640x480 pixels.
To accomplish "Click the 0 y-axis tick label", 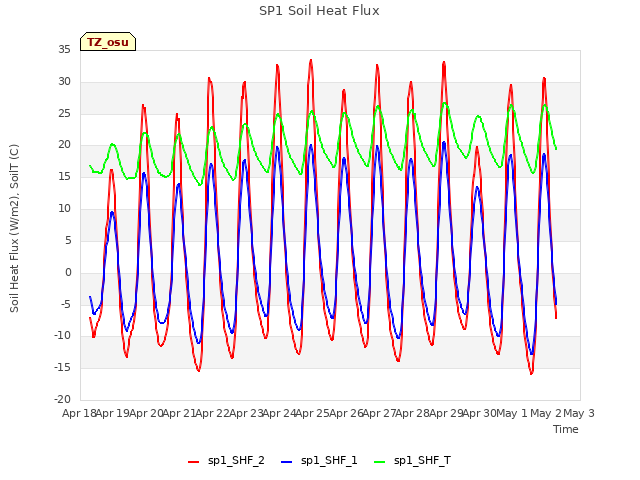I will (x=68, y=272).
